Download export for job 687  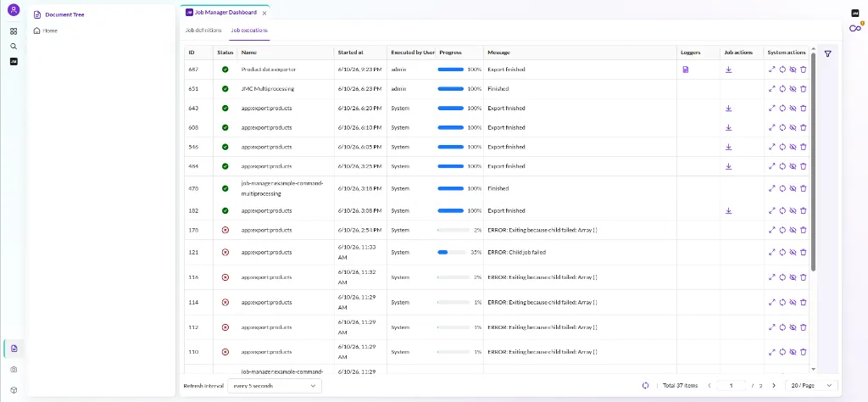click(x=728, y=70)
